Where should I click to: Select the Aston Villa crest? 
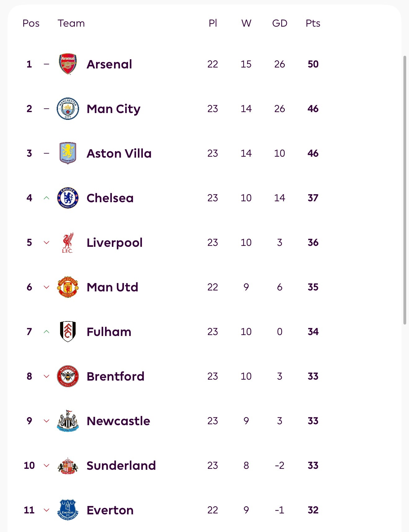pyautogui.click(x=68, y=153)
